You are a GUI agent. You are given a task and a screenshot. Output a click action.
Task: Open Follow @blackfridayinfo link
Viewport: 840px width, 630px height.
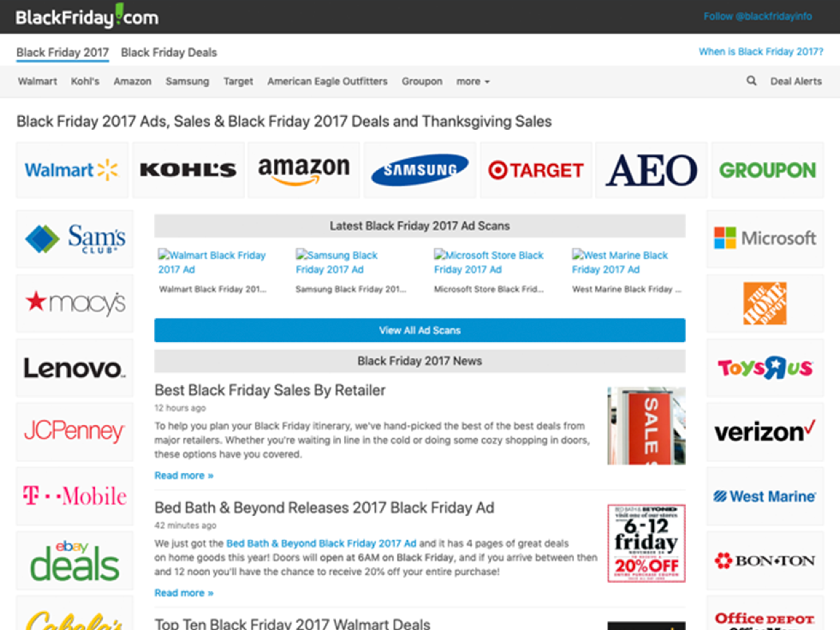tap(758, 16)
